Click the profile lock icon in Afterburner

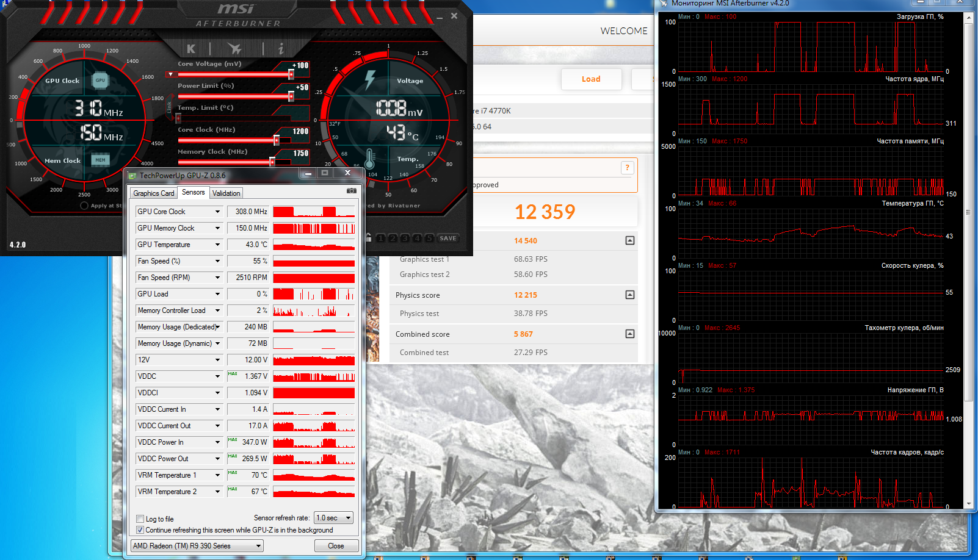368,238
